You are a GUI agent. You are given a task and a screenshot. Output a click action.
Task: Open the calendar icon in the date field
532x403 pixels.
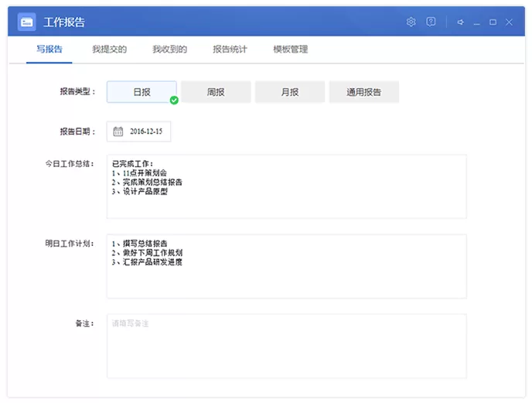118,131
